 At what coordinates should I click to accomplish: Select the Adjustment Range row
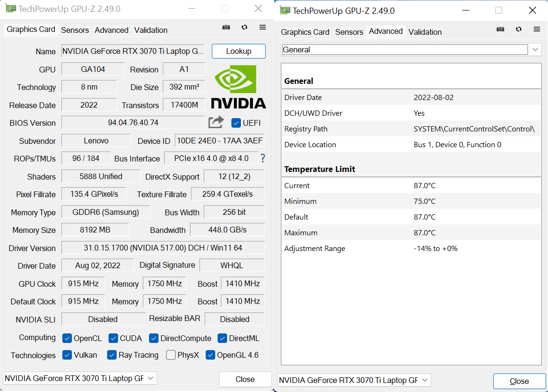click(x=411, y=249)
